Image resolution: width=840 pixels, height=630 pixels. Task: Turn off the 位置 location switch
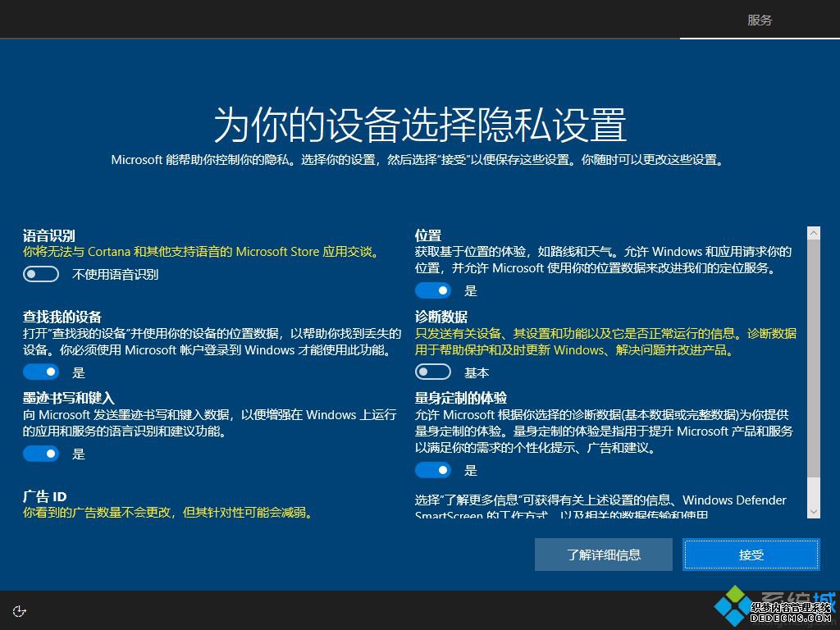tap(433, 290)
